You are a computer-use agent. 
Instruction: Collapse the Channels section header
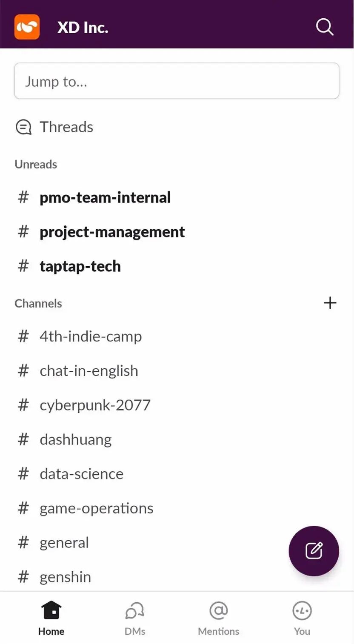pyautogui.click(x=38, y=303)
